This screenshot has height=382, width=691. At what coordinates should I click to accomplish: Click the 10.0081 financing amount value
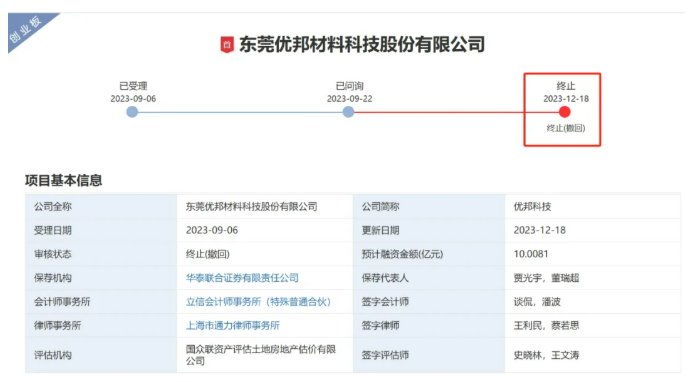click(x=531, y=254)
